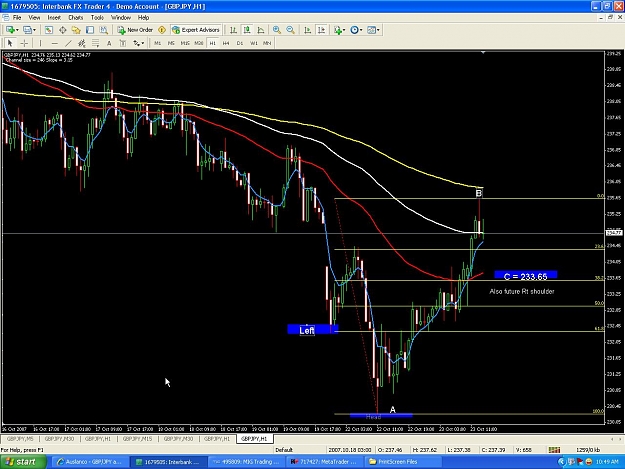
Task: Switch chart to bar chart mode
Action: [x=233, y=30]
